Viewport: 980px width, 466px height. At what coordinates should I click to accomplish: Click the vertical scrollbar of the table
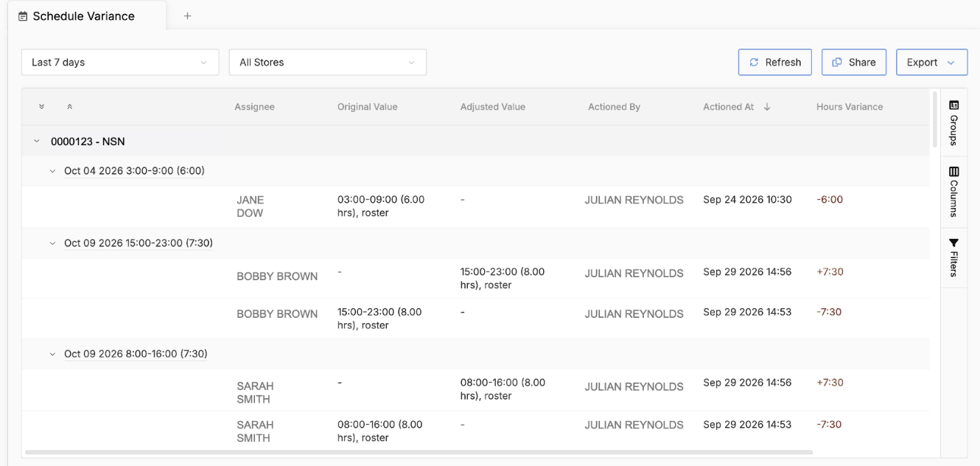click(x=936, y=119)
